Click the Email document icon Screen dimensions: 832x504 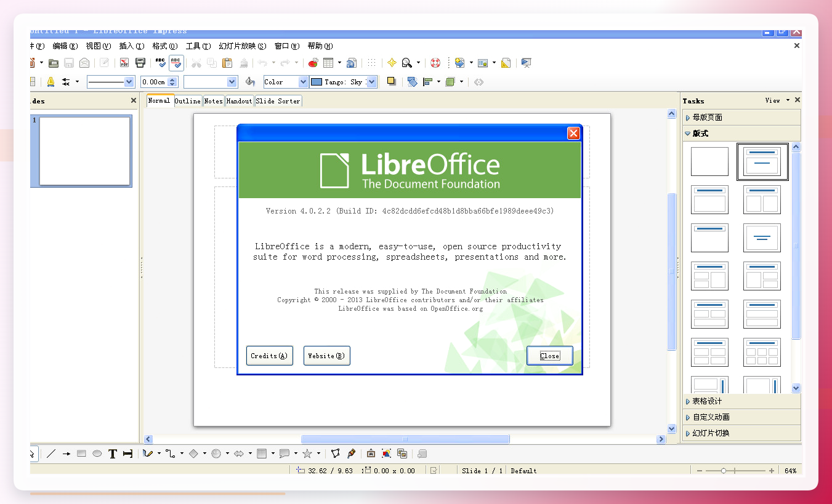point(84,63)
